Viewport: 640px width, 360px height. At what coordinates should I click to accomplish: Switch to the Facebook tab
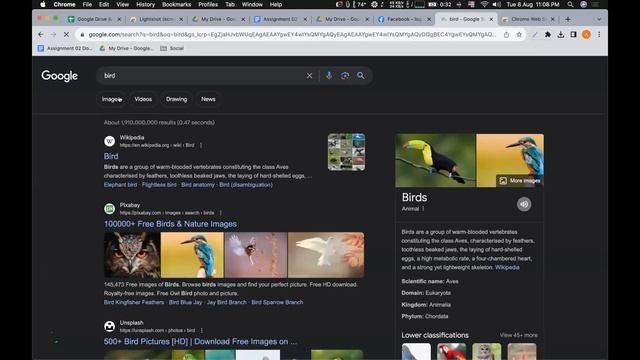(x=404, y=19)
